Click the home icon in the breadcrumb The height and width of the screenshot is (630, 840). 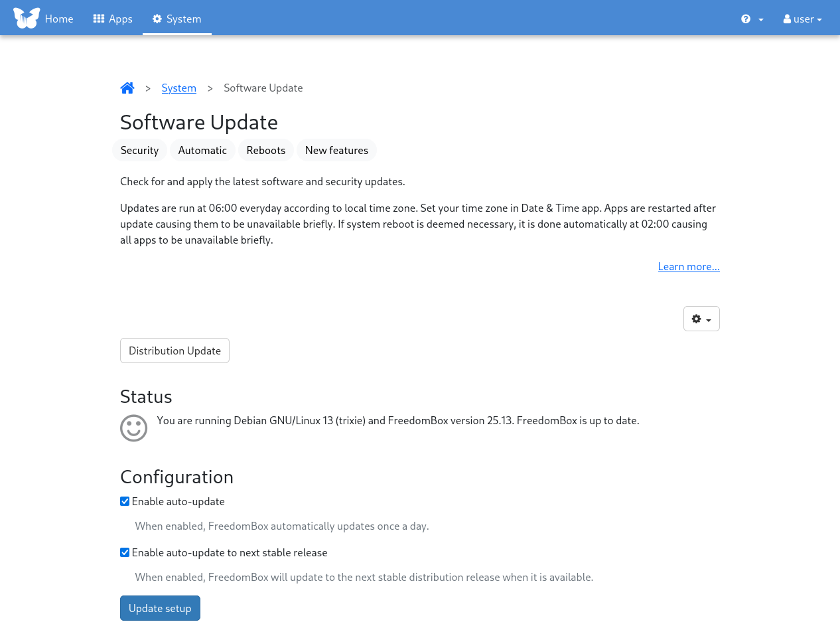click(127, 87)
